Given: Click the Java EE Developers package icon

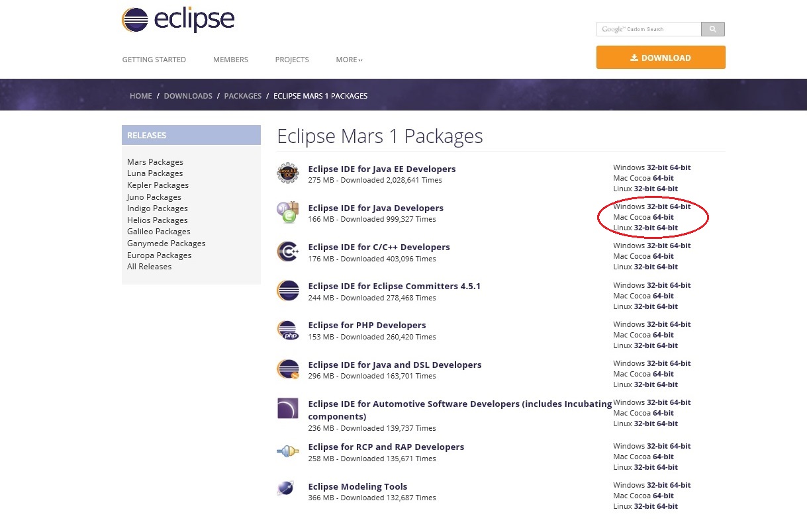Looking at the screenshot, I should click(288, 173).
